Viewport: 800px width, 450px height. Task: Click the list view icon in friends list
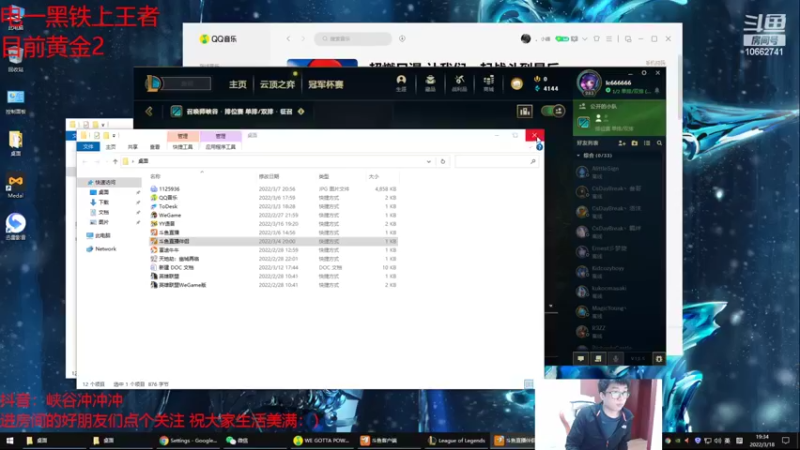tap(647, 143)
